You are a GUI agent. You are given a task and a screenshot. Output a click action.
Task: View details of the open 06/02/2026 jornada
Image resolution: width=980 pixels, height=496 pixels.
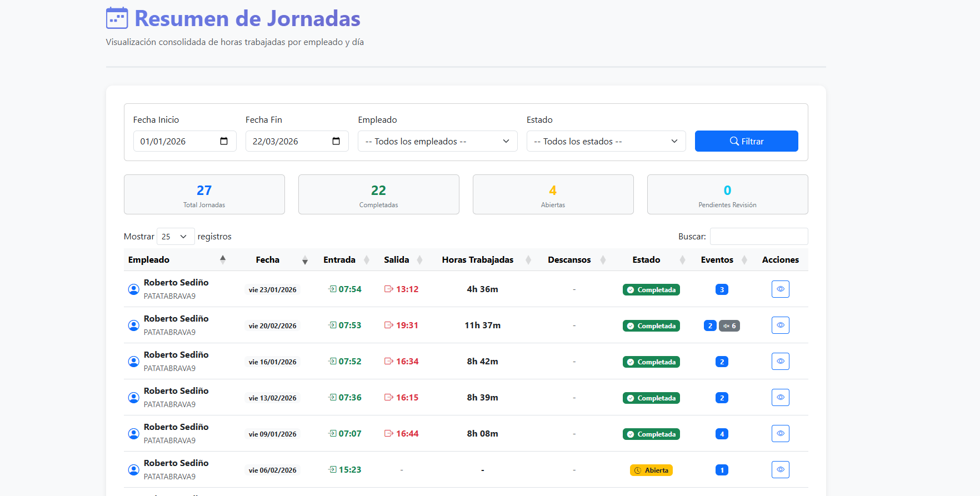pos(780,470)
